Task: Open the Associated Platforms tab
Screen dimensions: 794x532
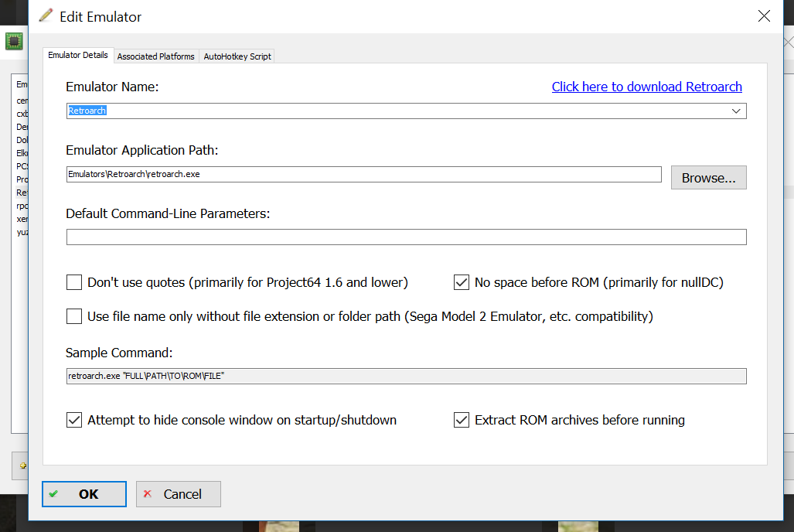Action: 156,56
